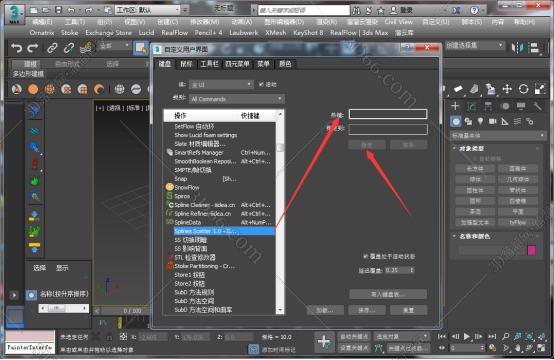Open the RealFlow menu
Image resolution: width=554 pixels, height=360 pixels.
[175, 33]
